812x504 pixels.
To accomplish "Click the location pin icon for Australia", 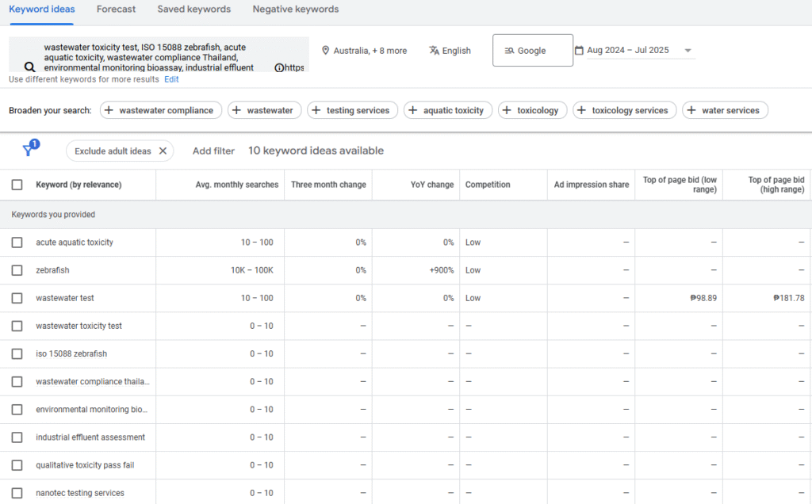I will pos(325,51).
